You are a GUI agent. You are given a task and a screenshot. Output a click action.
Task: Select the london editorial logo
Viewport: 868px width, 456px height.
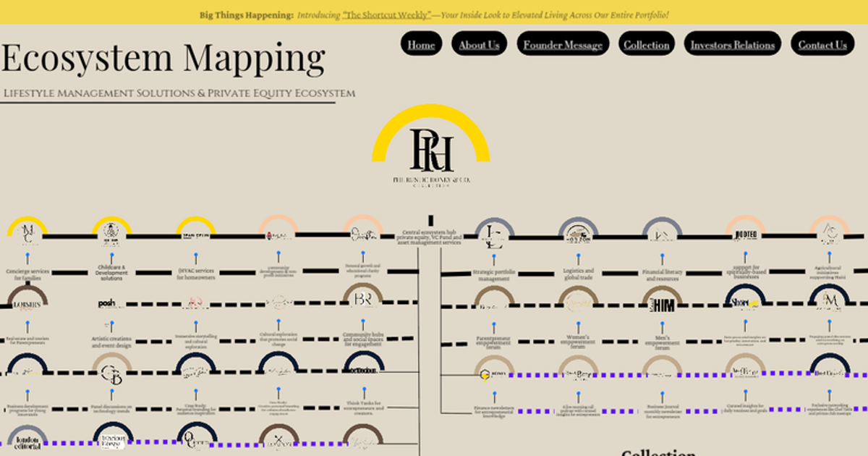pyautogui.click(x=27, y=442)
